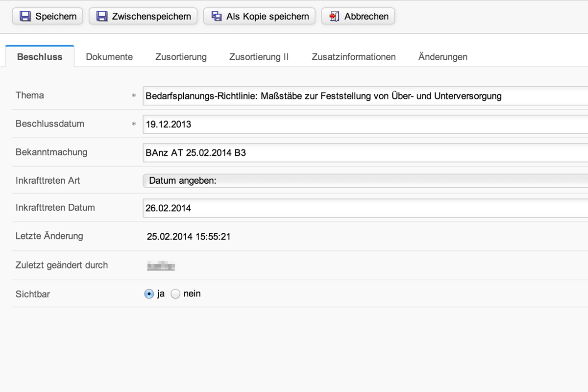Show the Zusatzinformationen tab
The width and height of the screenshot is (588, 392).
353,57
